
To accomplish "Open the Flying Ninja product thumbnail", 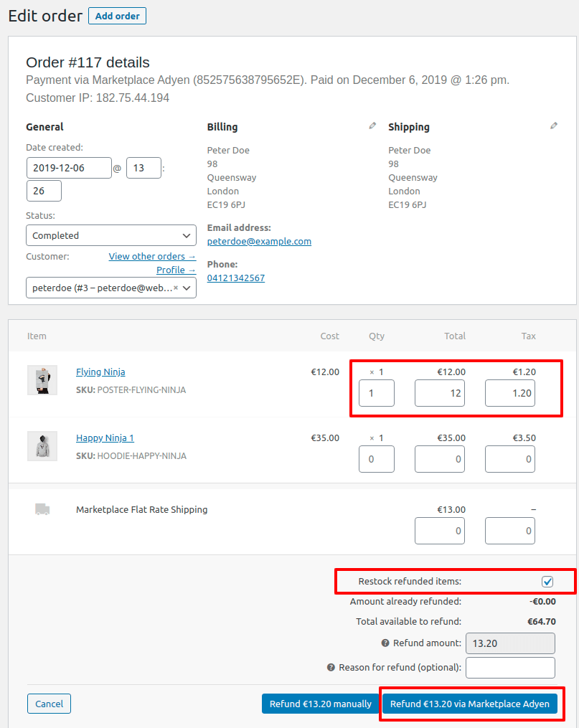I will (42, 380).
